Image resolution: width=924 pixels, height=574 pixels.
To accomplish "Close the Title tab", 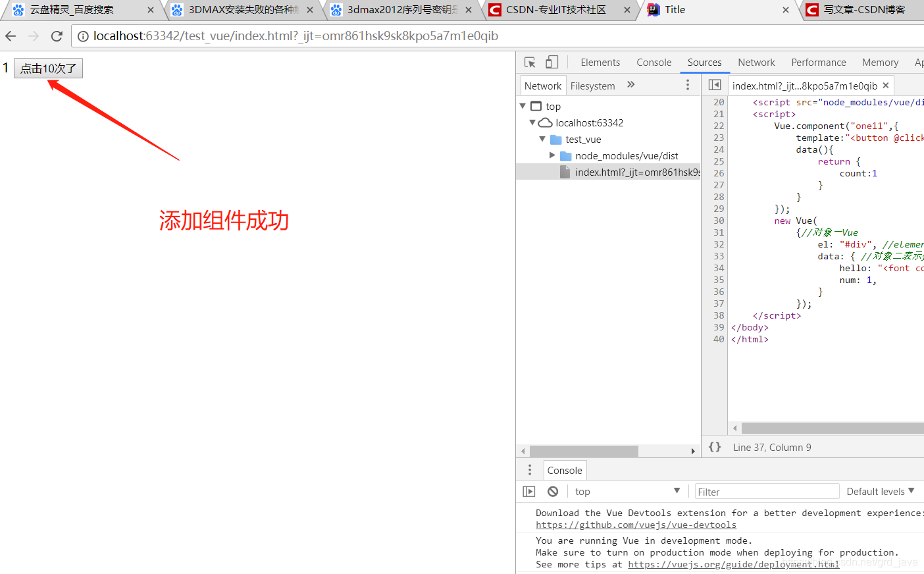I will pyautogui.click(x=786, y=10).
